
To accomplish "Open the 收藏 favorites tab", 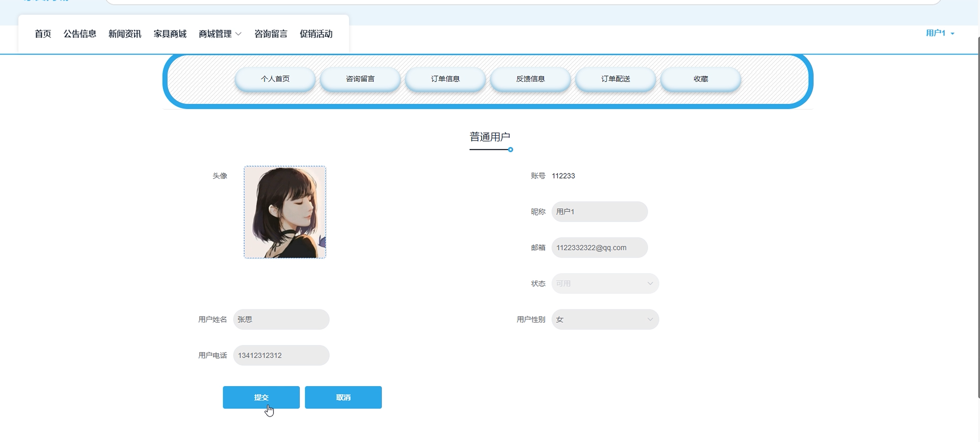I will (700, 79).
